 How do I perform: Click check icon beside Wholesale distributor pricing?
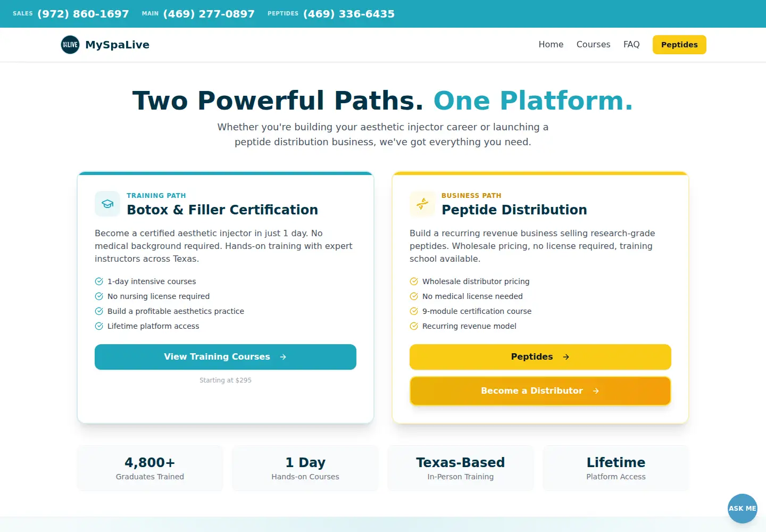414,281
